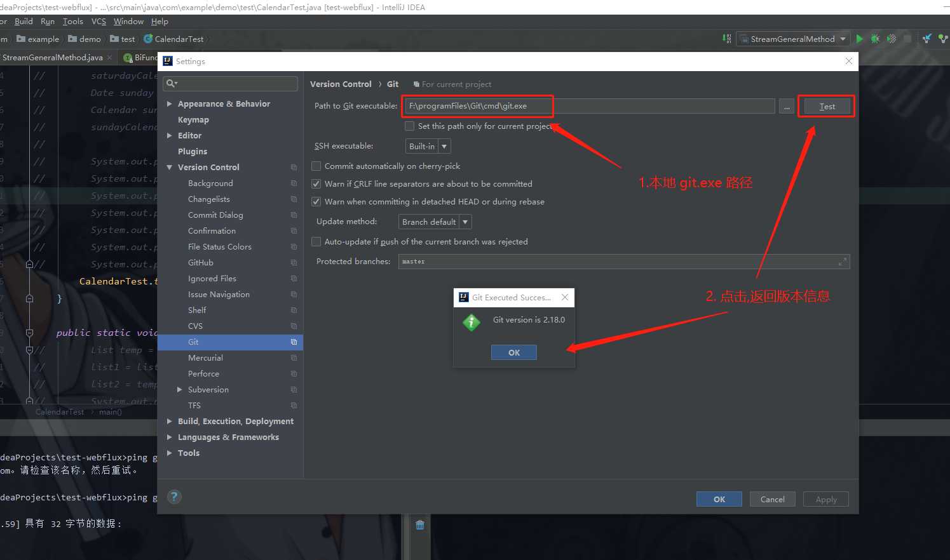Open the Window menu

(128, 21)
